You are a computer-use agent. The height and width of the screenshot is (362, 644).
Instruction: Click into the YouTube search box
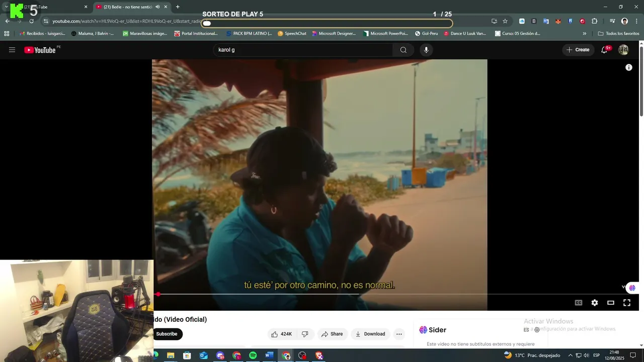(303, 50)
